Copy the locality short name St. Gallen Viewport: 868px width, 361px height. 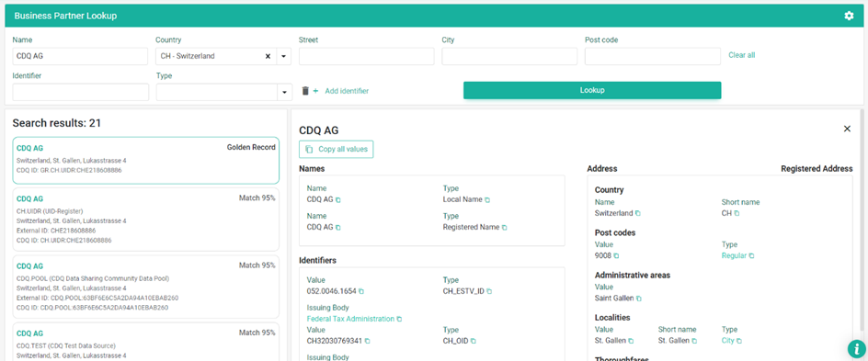point(694,341)
